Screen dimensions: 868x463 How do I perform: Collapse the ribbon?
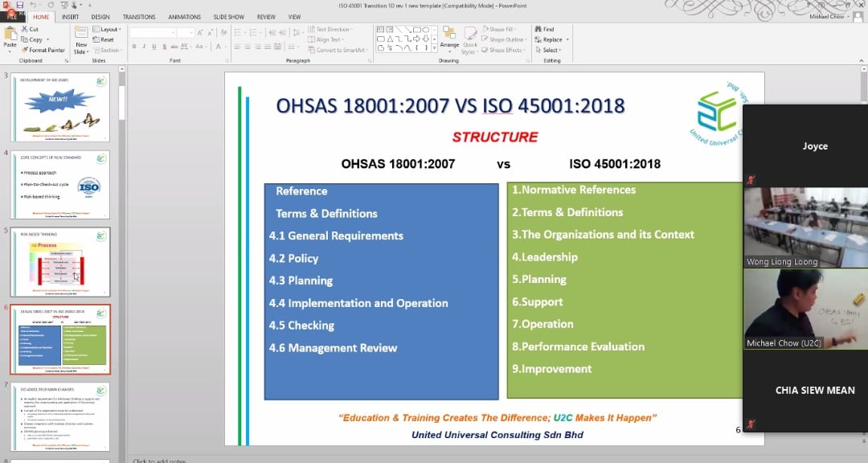[862, 60]
